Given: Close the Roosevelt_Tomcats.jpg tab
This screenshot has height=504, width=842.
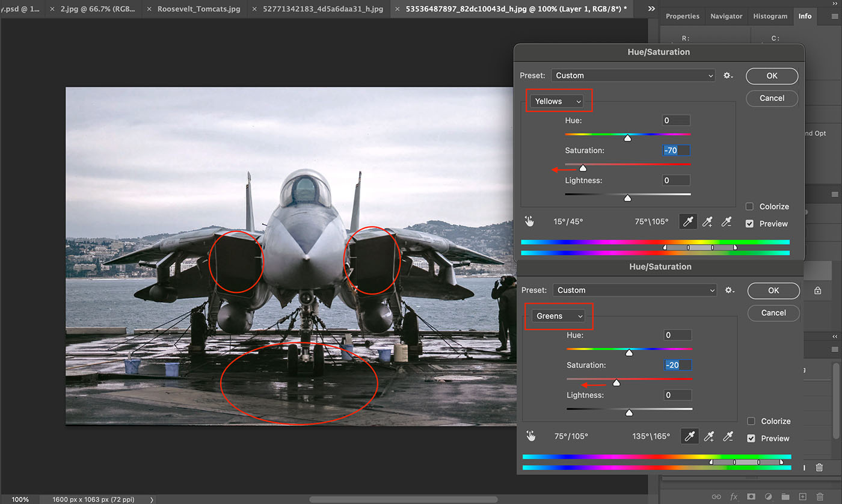Looking at the screenshot, I should (150, 10).
